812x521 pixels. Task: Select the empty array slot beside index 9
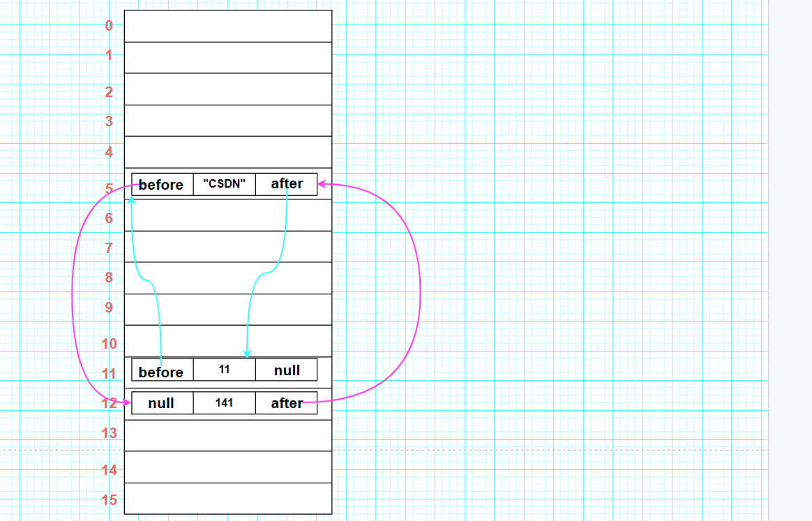coord(228,310)
